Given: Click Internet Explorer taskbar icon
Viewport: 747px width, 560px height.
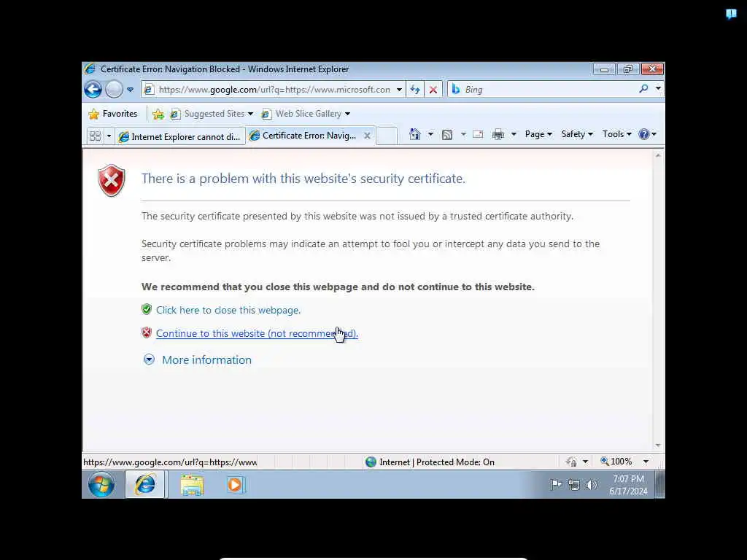Looking at the screenshot, I should click(145, 485).
